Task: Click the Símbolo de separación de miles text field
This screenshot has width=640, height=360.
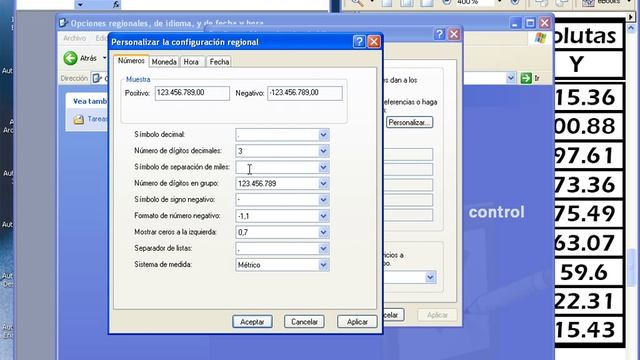Action: [277, 167]
